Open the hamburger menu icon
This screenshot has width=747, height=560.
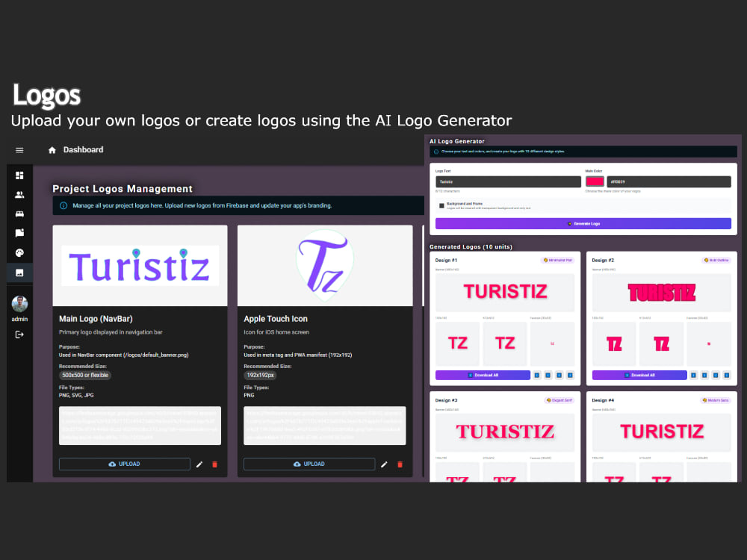click(x=19, y=150)
